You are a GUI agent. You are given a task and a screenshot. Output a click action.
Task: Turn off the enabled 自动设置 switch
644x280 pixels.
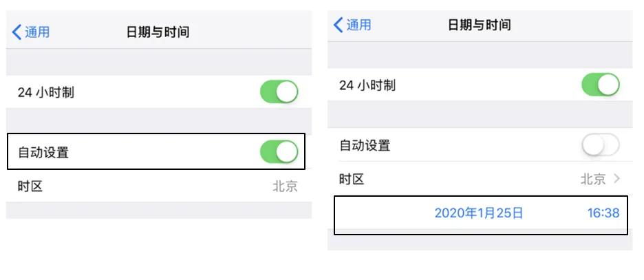point(279,152)
